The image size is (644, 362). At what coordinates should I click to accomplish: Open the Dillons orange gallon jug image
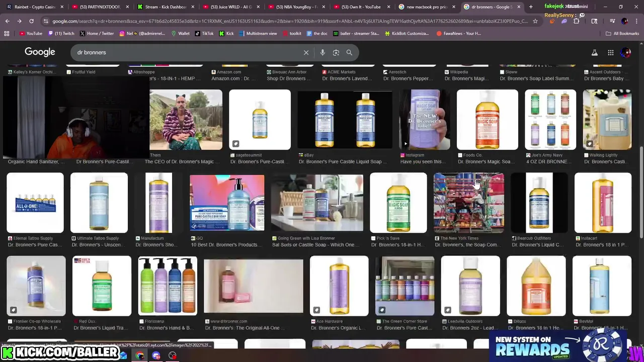[536, 286]
